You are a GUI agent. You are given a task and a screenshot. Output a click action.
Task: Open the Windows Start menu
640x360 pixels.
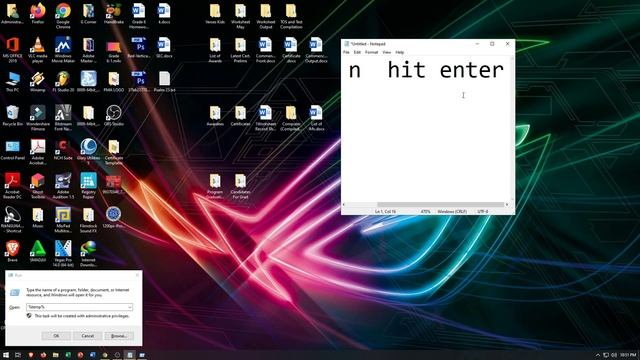[x=6, y=355]
